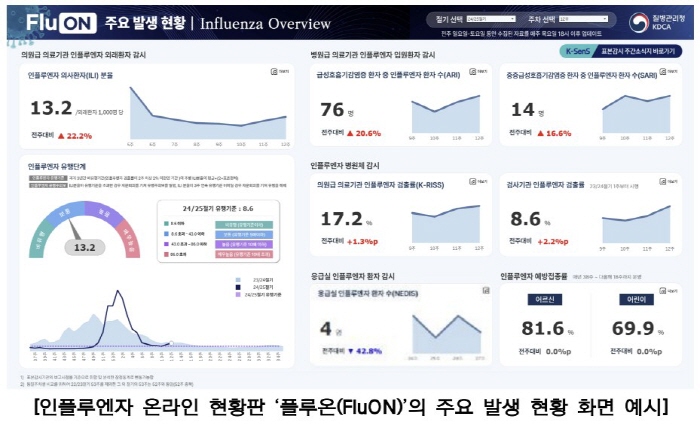The width and height of the screenshot is (700, 427).
Task: Click the 인플루엔자 유행단계 section title
Action: point(57,167)
